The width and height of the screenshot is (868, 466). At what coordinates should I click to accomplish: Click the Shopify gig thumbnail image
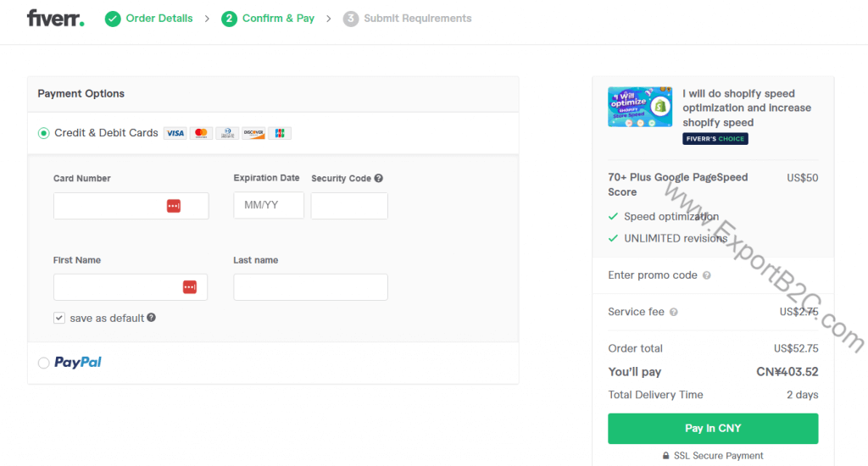[640, 107]
